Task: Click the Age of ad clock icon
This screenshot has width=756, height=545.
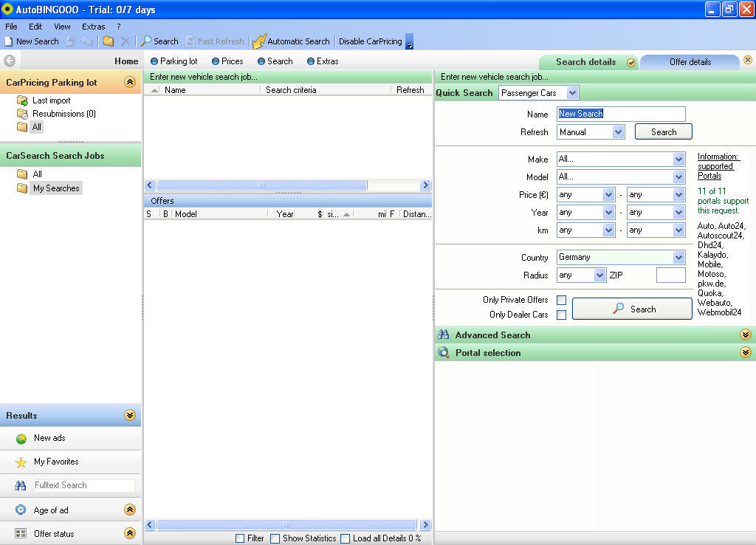Action: coord(21,510)
